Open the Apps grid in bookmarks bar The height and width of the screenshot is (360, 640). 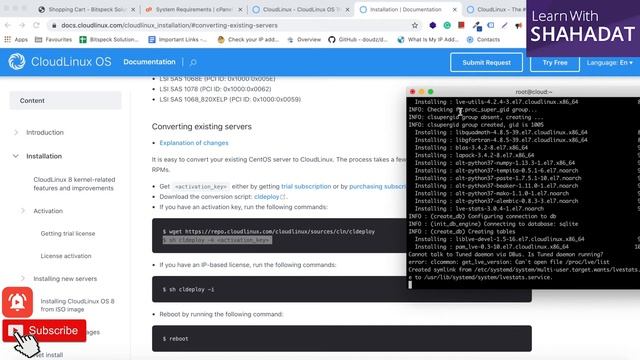coord(16,40)
